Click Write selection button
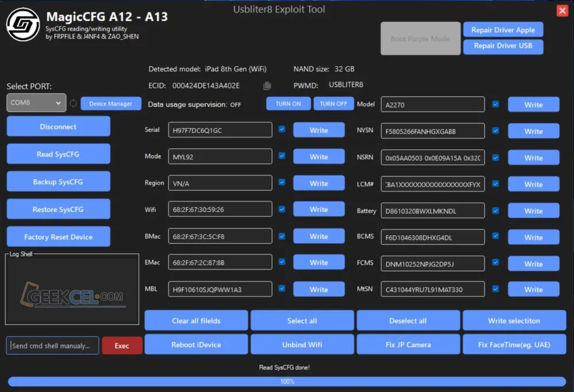 tap(514, 321)
